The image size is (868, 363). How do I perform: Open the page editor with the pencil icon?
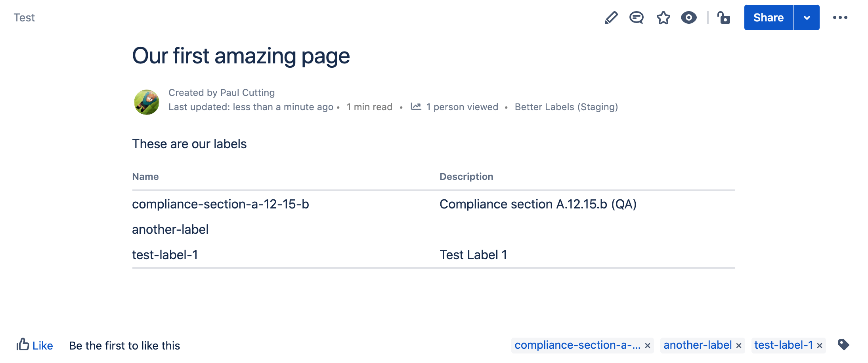coord(610,17)
